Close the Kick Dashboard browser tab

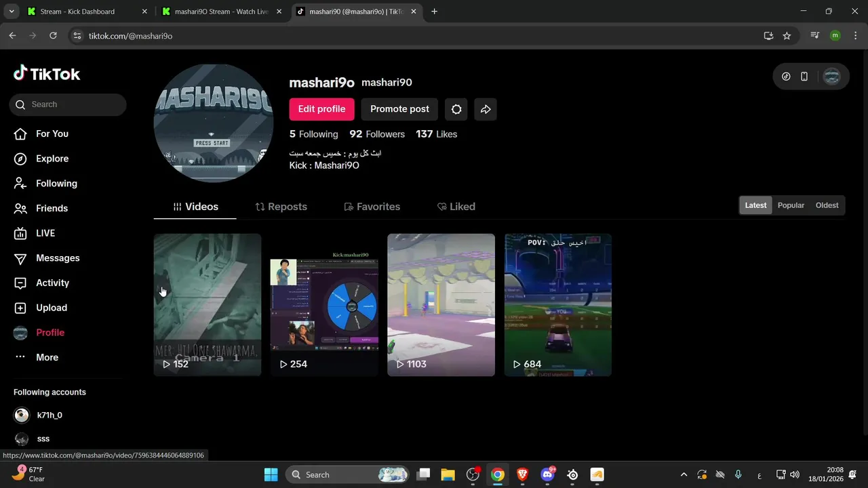tap(144, 12)
